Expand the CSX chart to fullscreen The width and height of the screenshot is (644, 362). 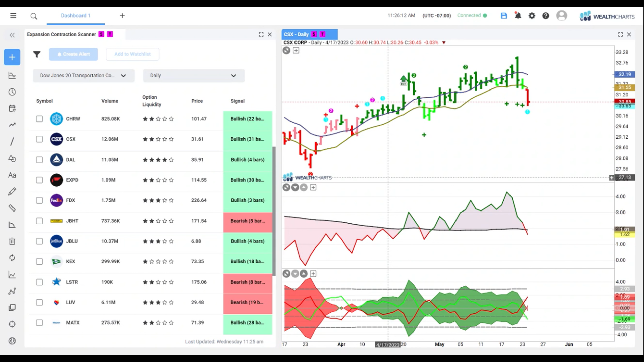tap(620, 34)
